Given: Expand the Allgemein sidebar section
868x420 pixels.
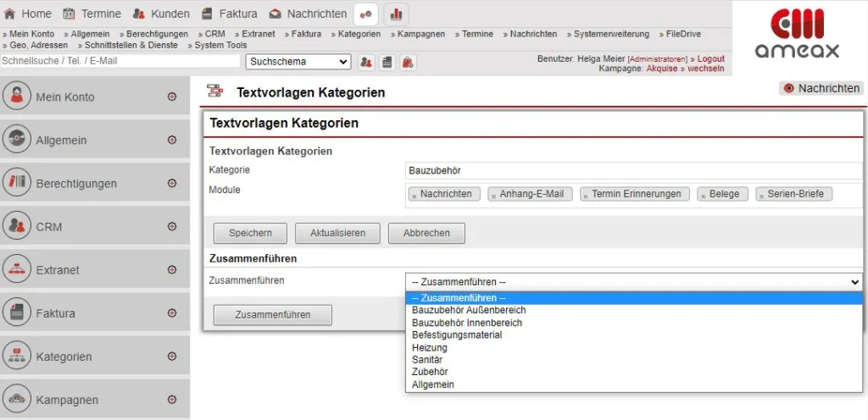Looking at the screenshot, I should point(171,140).
